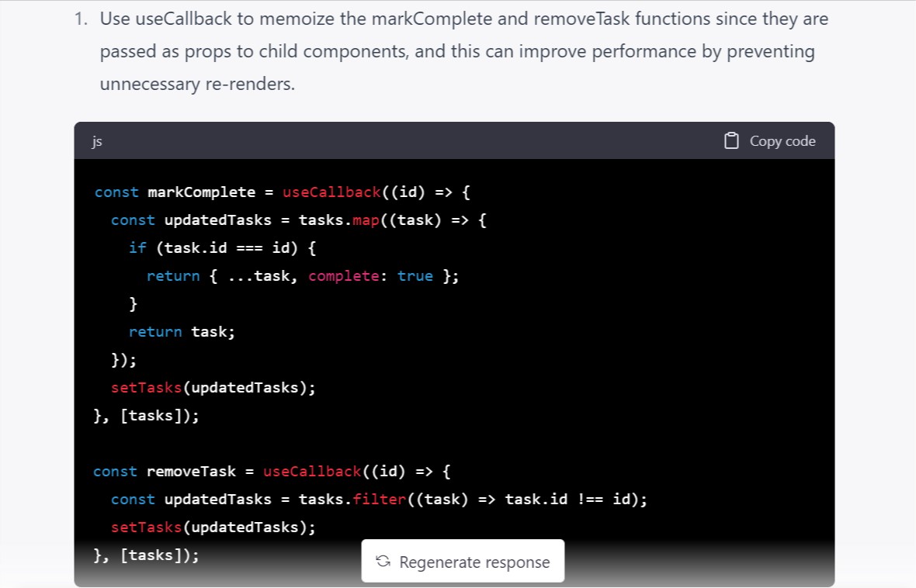Viewport: 916px width, 588px height.
Task: Click the Regenerate response button
Action: (463, 561)
